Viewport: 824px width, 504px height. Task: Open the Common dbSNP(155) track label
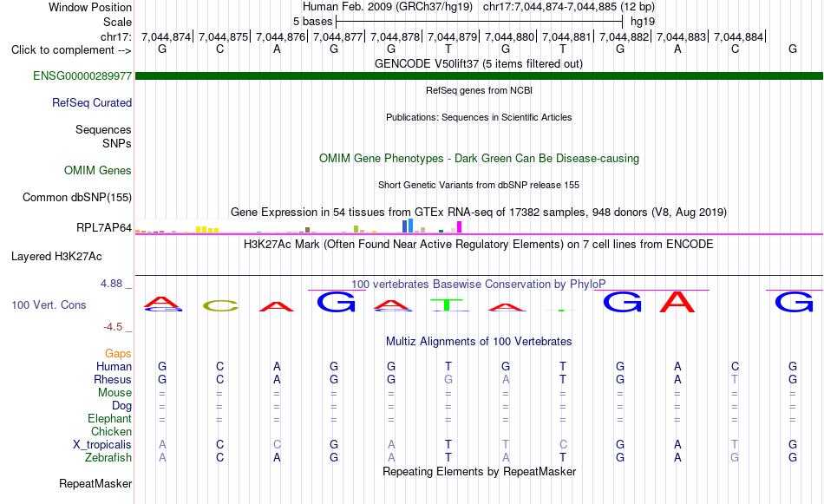(76, 197)
